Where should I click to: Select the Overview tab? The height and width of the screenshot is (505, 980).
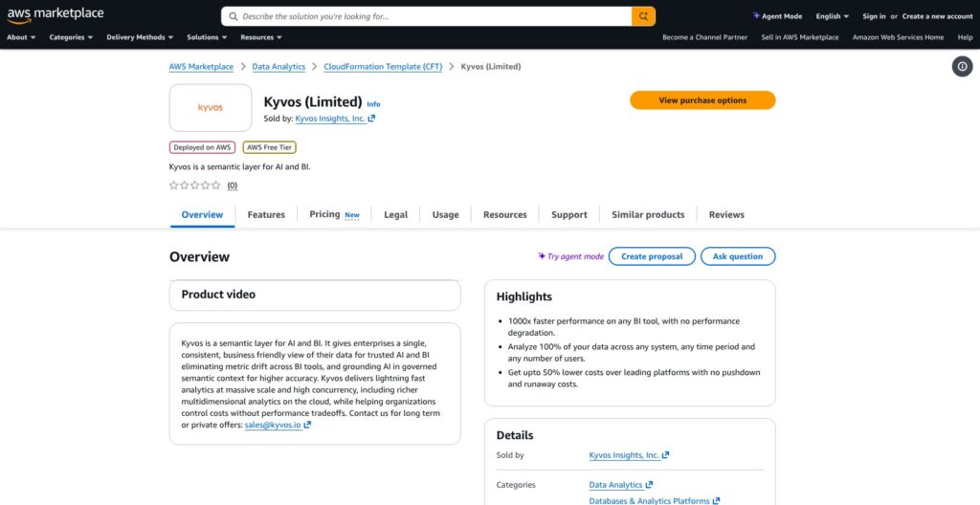coord(202,214)
